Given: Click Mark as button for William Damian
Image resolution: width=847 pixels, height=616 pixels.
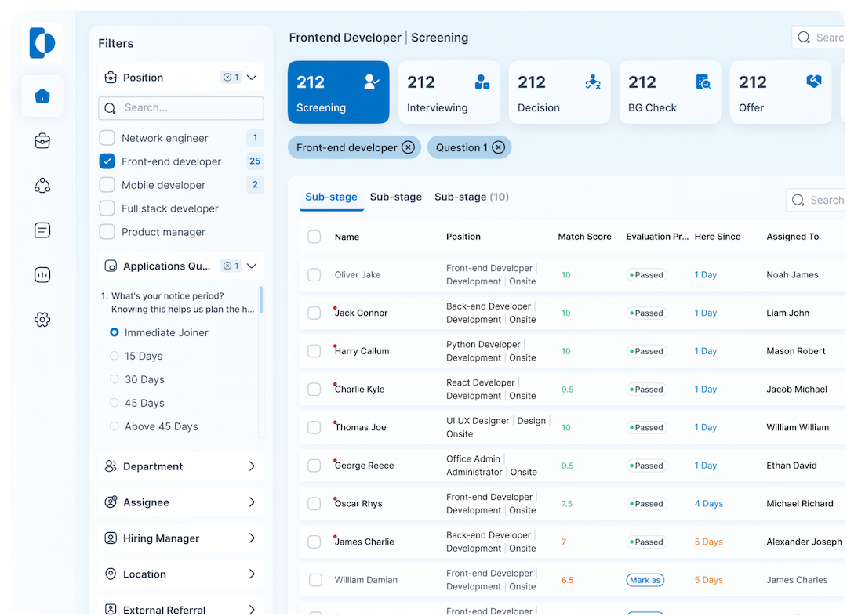Looking at the screenshot, I should point(645,580).
